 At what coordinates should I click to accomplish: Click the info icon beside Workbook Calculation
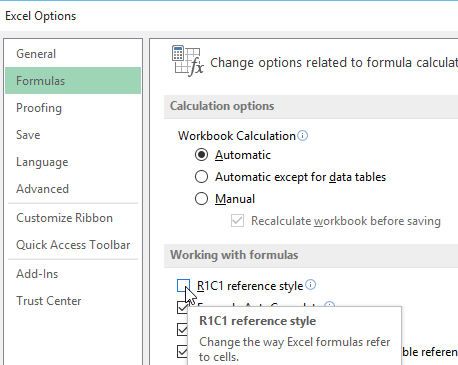pos(302,135)
